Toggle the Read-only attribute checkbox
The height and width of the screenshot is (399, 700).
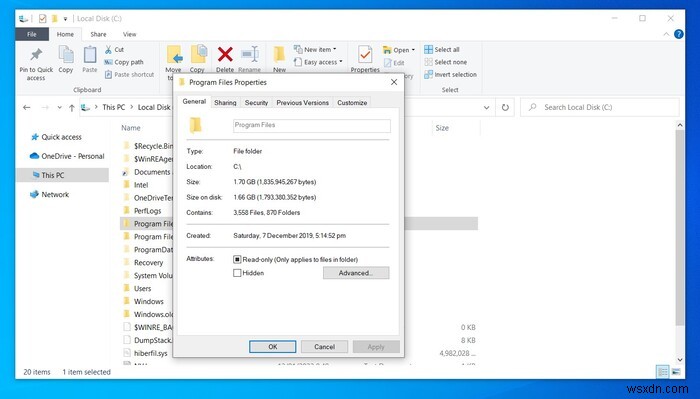click(x=237, y=259)
